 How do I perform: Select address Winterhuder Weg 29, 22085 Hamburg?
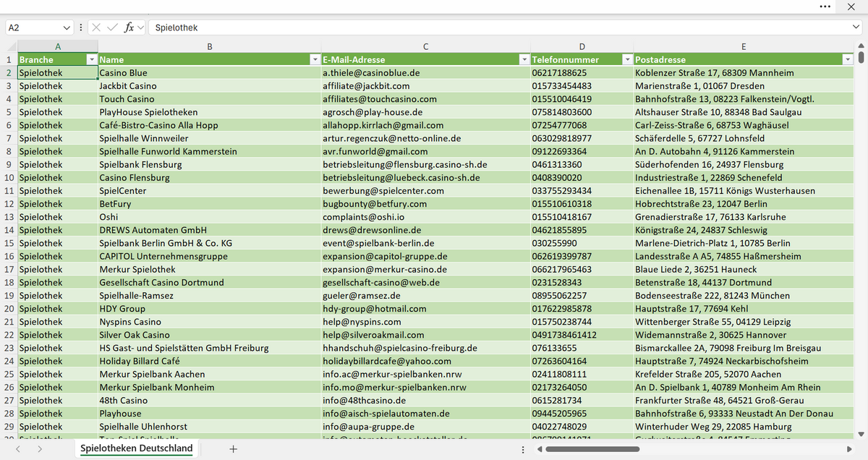744,427
